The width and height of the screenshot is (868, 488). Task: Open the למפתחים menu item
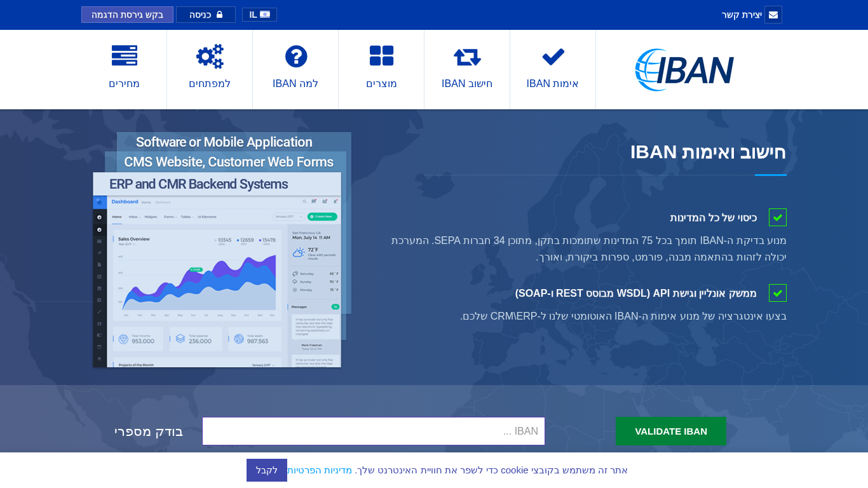click(x=210, y=70)
